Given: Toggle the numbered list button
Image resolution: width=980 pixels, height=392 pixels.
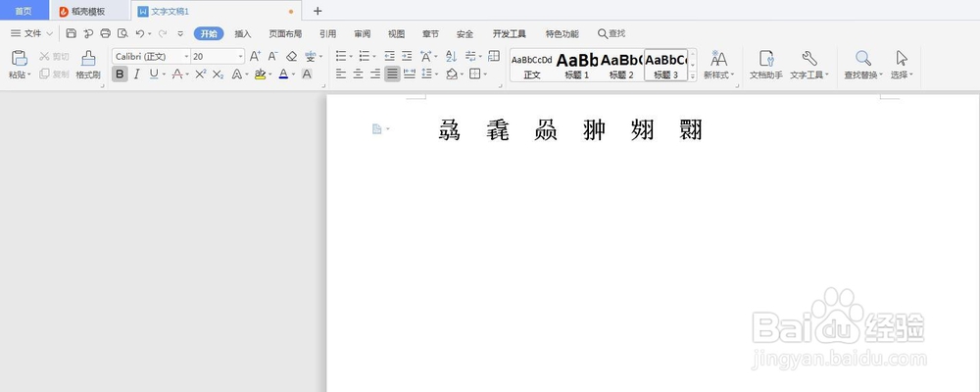Looking at the screenshot, I should coord(365,56).
